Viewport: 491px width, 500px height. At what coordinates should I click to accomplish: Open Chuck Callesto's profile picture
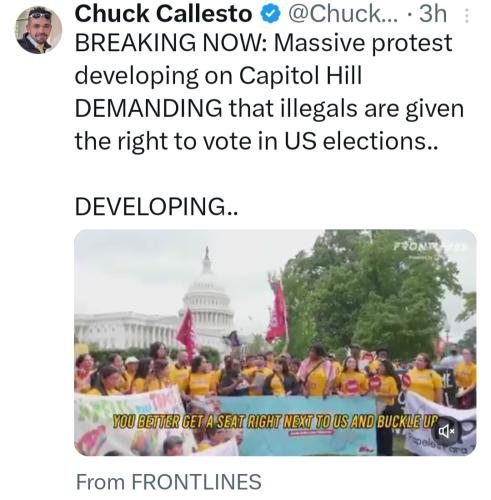coord(39,30)
